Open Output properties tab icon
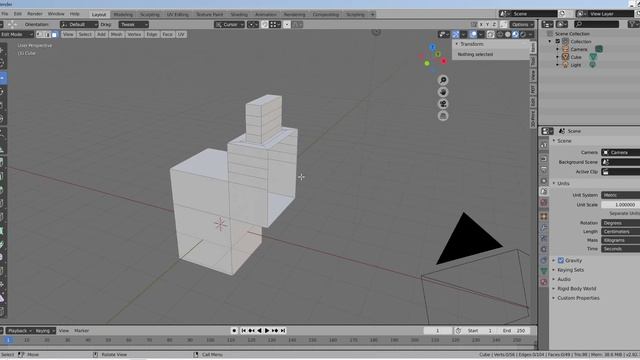640x360 pixels. click(x=544, y=169)
